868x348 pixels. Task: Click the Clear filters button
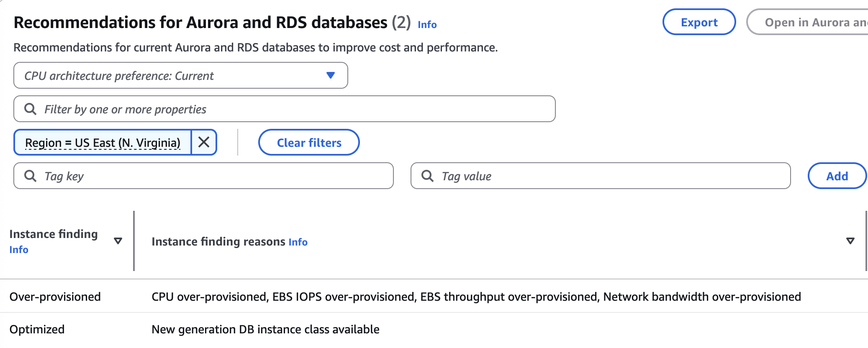[x=309, y=143]
